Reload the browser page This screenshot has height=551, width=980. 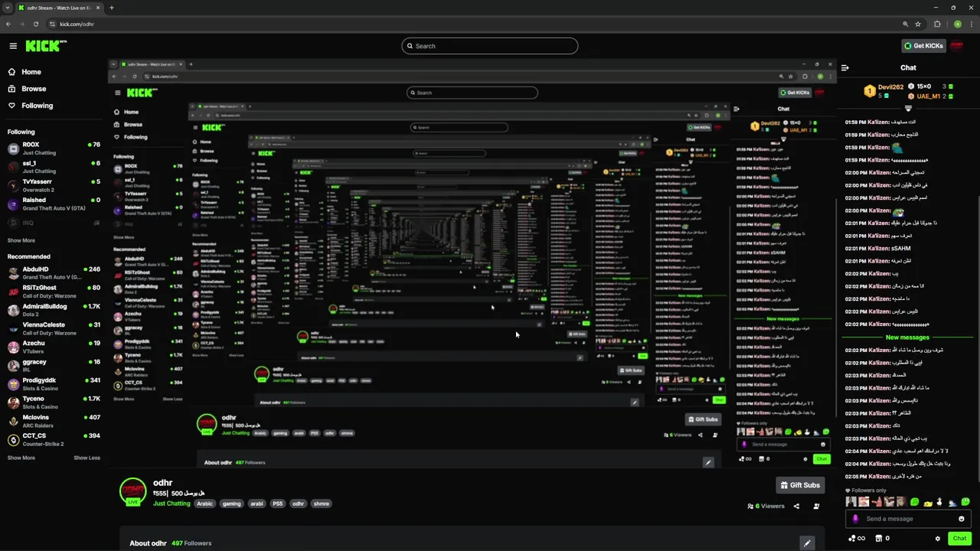click(x=35, y=24)
